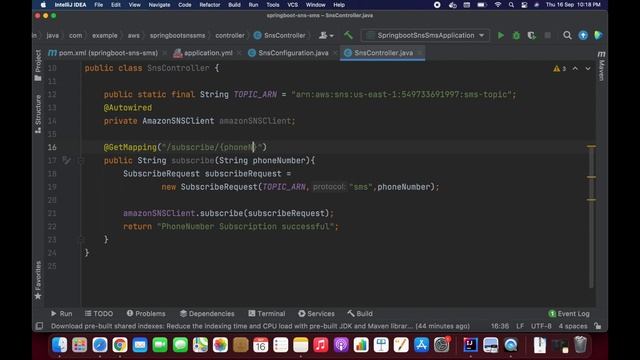The width and height of the screenshot is (640, 360).
Task: Run with Coverage icon in toolbar
Action: (531, 36)
